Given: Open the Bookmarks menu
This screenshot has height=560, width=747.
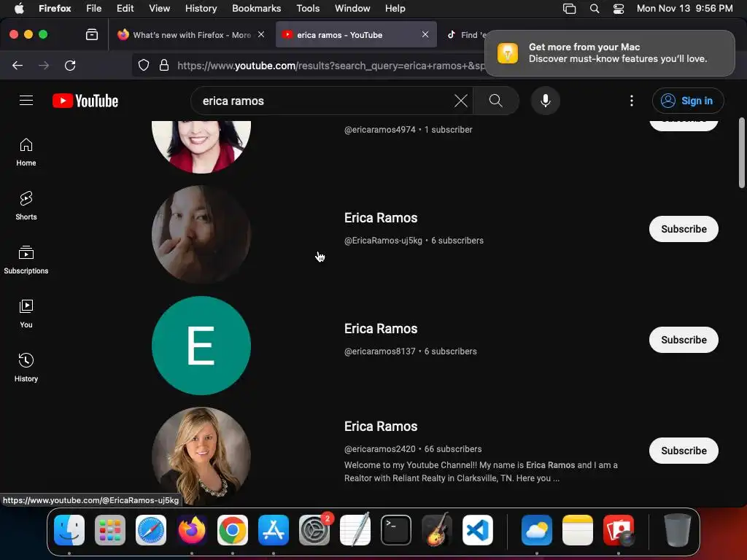Looking at the screenshot, I should click(256, 8).
